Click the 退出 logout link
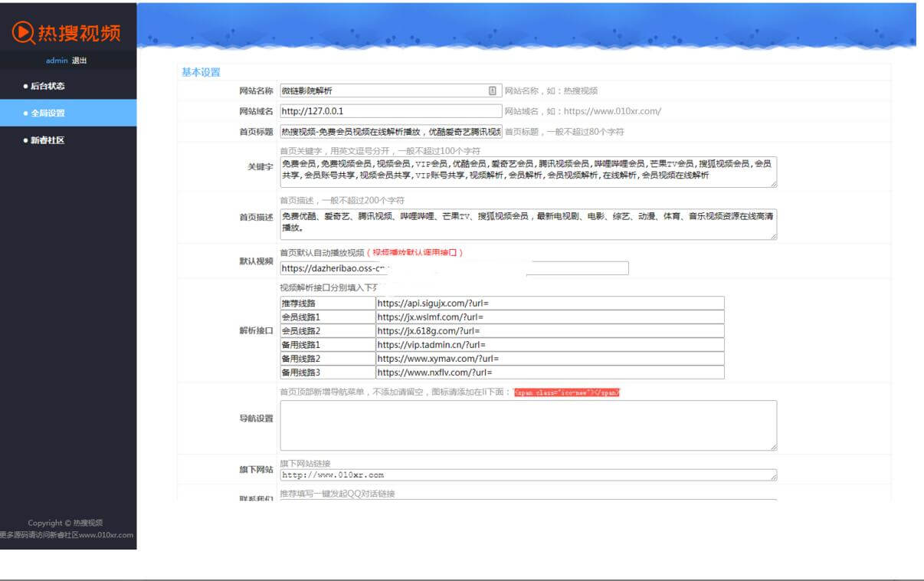The height and width of the screenshot is (581, 924). click(80, 61)
